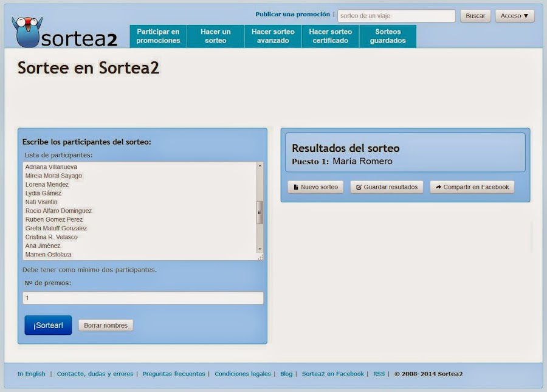Open the RSS feed link
Image resolution: width=547 pixels, height=392 pixels.
click(379, 374)
